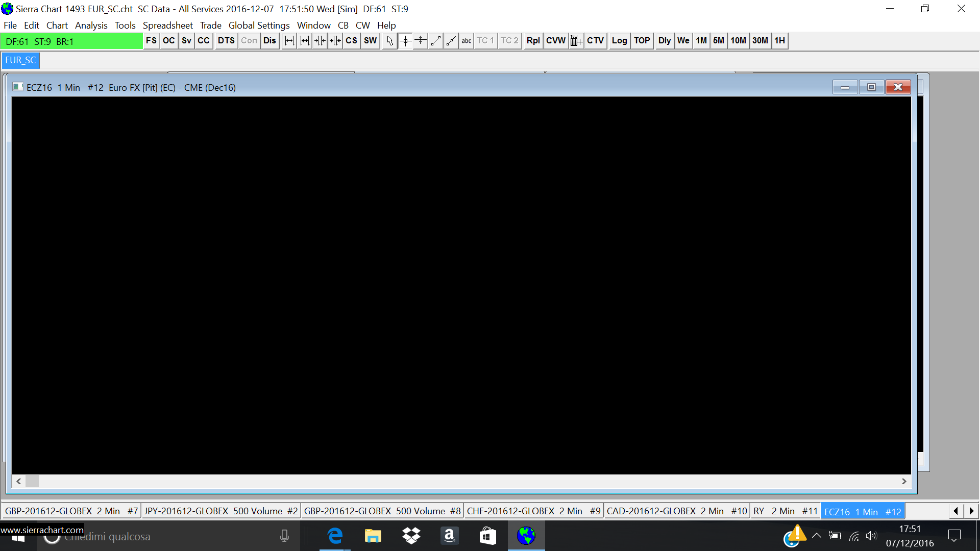Image resolution: width=980 pixels, height=551 pixels.
Task: Select the ray drawing tool
Action: coord(451,41)
